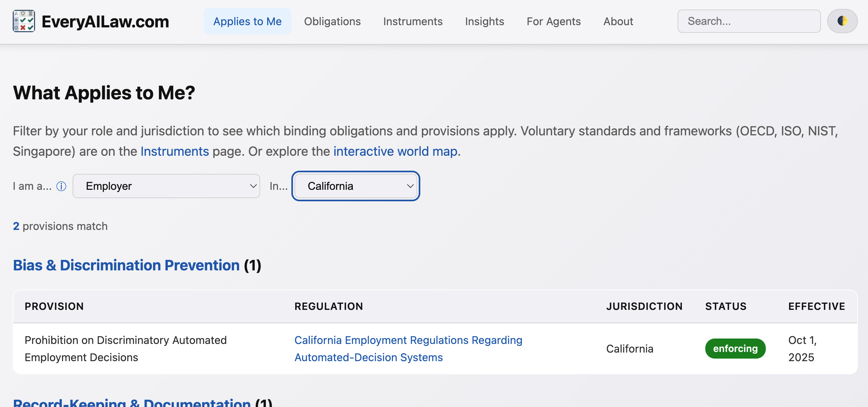The image size is (868, 407).
Task: Open Bias & Discrimination Prevention heading link
Action: (126, 266)
